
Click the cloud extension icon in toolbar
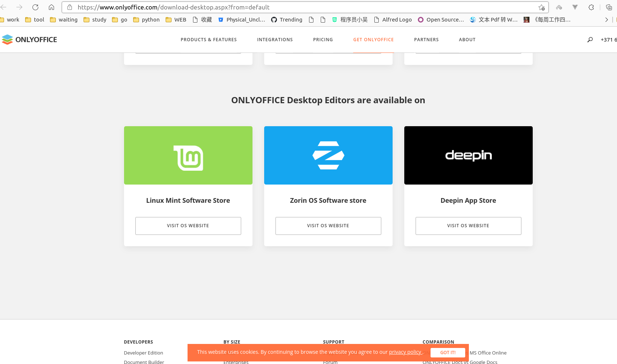[559, 7]
